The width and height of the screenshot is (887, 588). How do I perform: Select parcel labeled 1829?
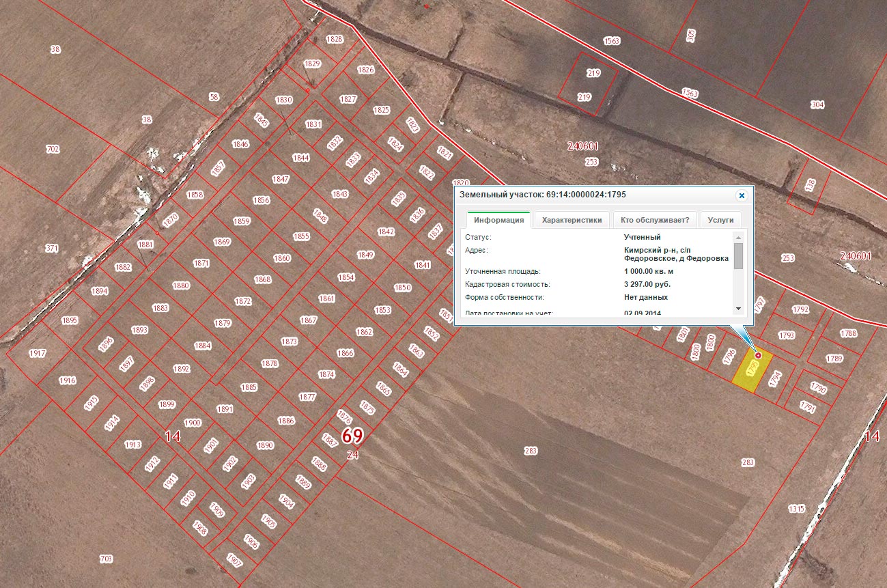tap(312, 64)
